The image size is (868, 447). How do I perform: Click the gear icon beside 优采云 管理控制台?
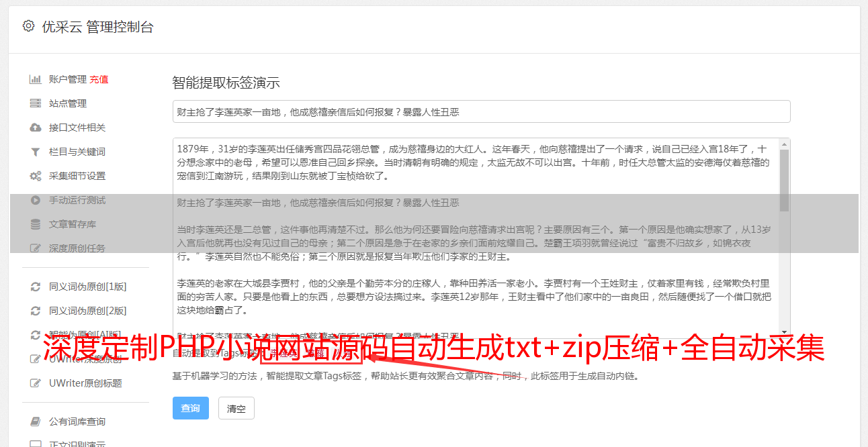click(x=28, y=26)
